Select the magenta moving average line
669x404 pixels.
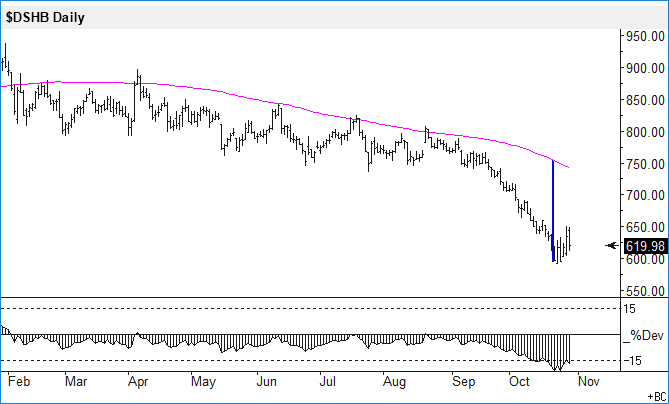coord(286,104)
